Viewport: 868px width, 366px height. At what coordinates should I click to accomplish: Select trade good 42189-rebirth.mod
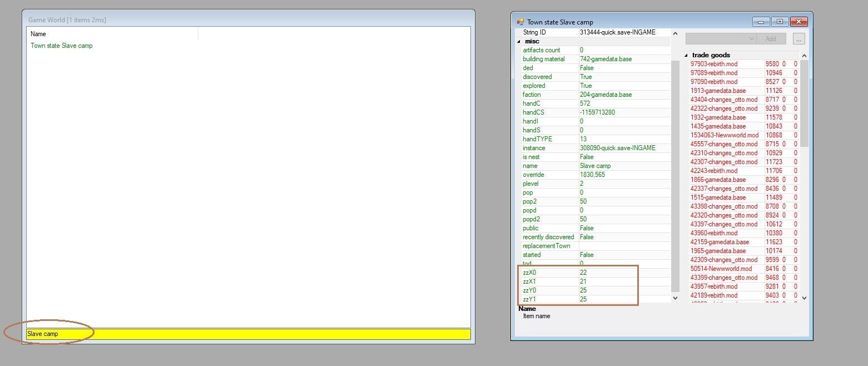714,295
